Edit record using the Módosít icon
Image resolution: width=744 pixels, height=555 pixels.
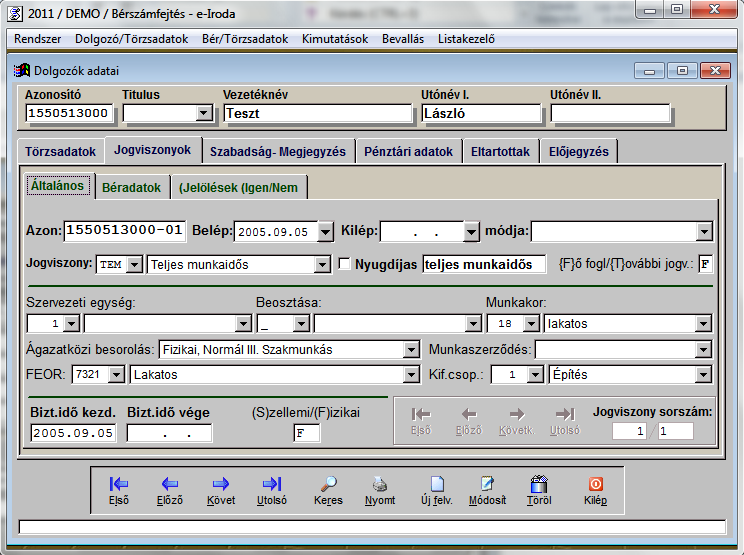(x=487, y=487)
